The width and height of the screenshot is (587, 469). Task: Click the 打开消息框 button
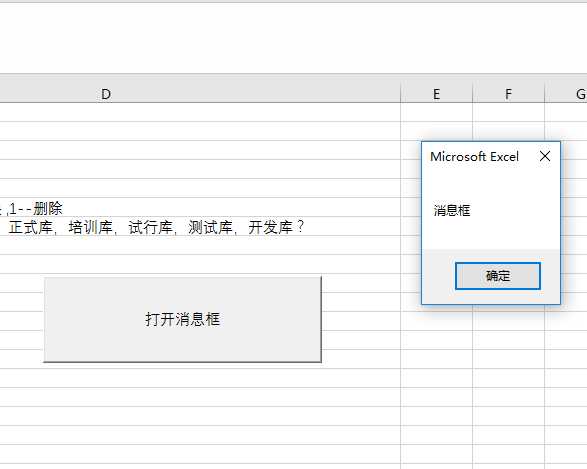click(x=183, y=319)
